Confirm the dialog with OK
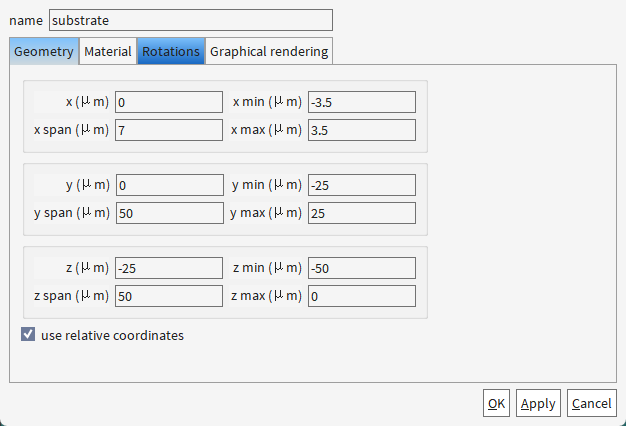 (496, 403)
